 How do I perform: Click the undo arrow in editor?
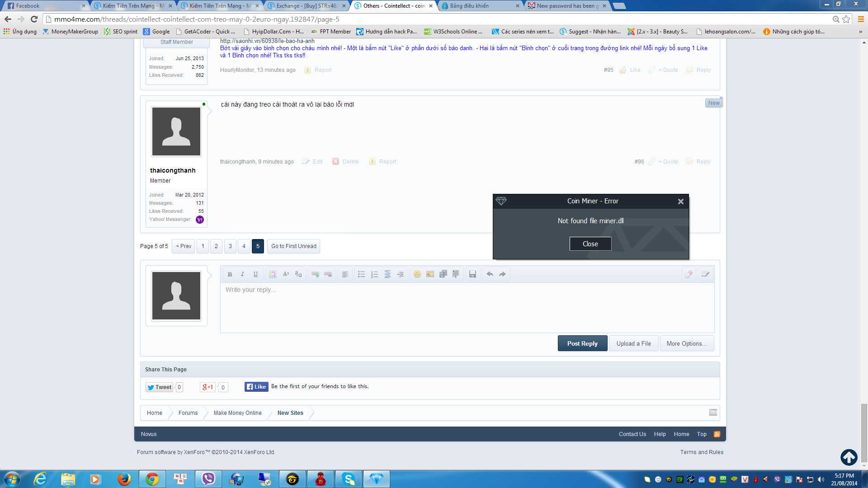[x=490, y=274]
